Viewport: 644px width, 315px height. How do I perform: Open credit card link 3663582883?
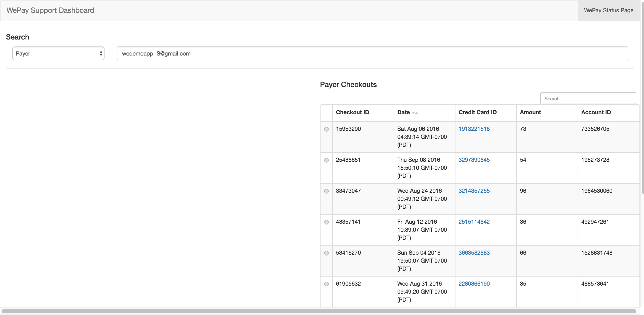pyautogui.click(x=474, y=253)
